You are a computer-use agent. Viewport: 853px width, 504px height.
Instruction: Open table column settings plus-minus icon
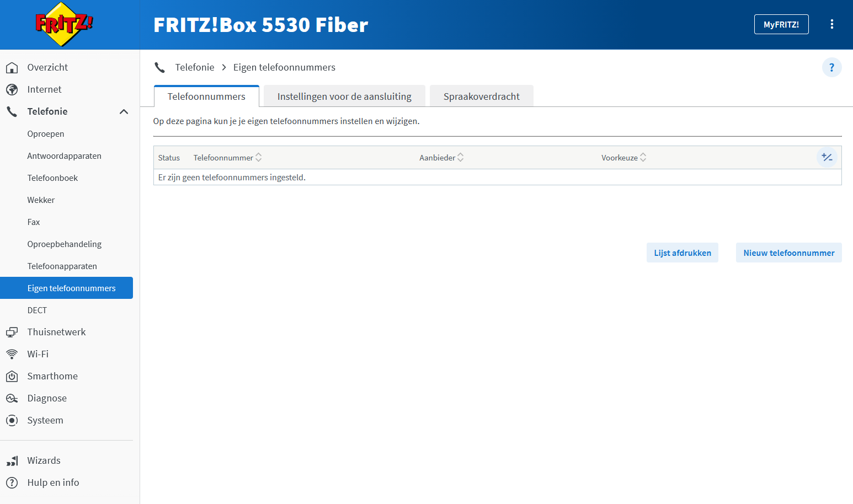[x=827, y=158]
